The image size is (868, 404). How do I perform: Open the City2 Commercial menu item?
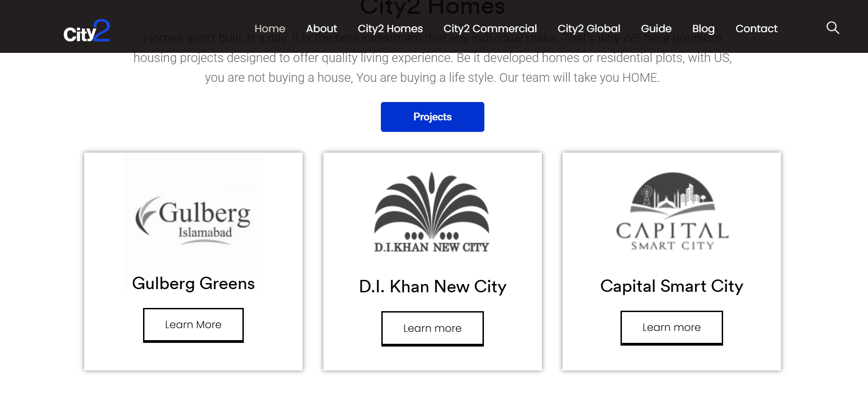coord(490,28)
